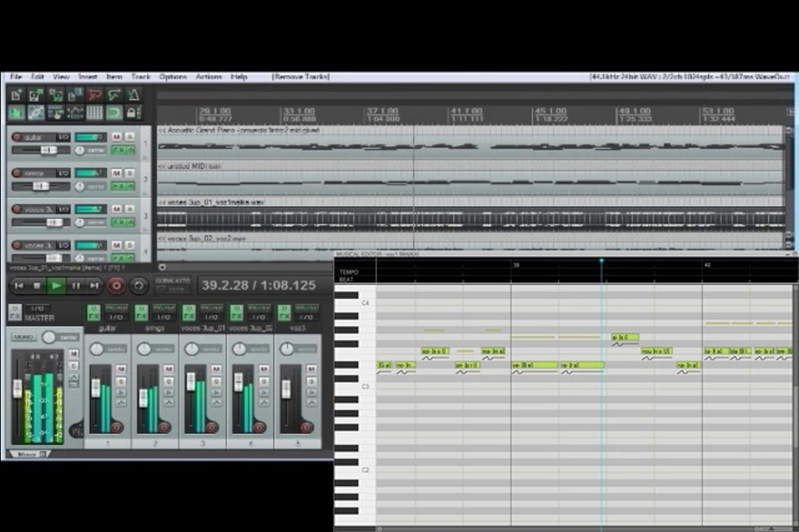Click the time display 39.2.28 / 1:08.125
799x532 pixels.
click(259, 285)
